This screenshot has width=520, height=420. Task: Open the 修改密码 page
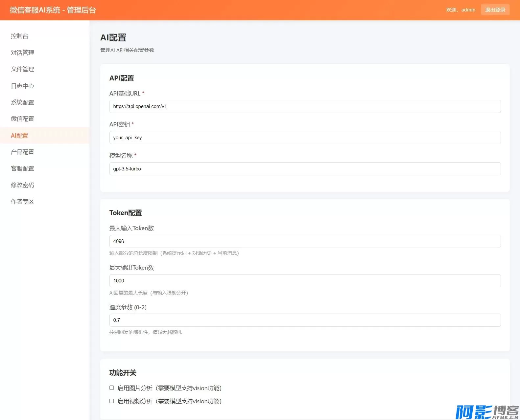(22, 185)
